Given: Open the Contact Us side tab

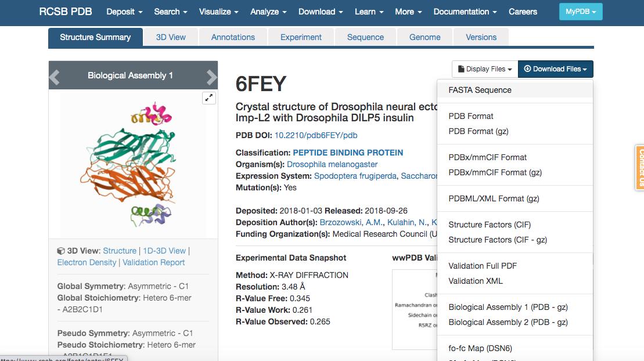Looking at the screenshot, I should pyautogui.click(x=639, y=168).
